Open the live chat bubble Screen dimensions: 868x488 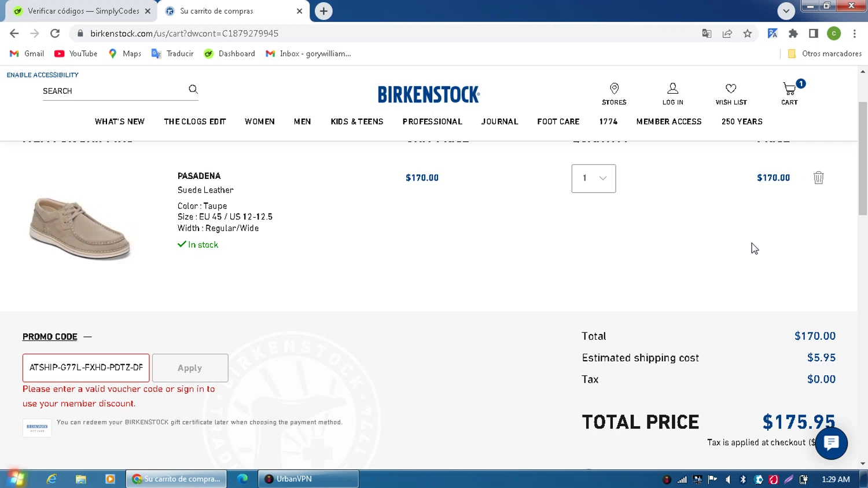(x=831, y=443)
